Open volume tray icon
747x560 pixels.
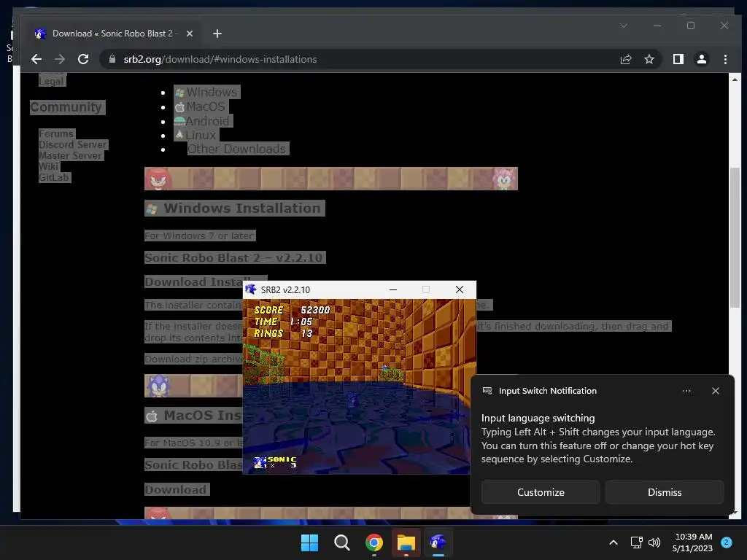click(654, 542)
